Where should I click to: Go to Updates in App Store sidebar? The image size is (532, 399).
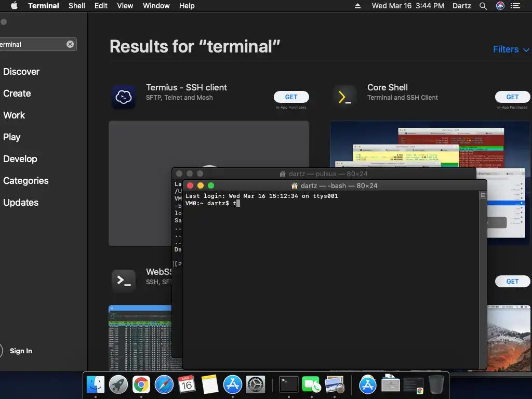(x=21, y=203)
